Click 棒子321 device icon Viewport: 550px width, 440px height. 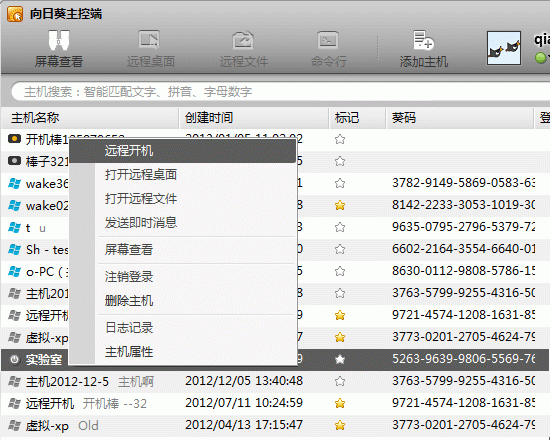pyautogui.click(x=14, y=161)
